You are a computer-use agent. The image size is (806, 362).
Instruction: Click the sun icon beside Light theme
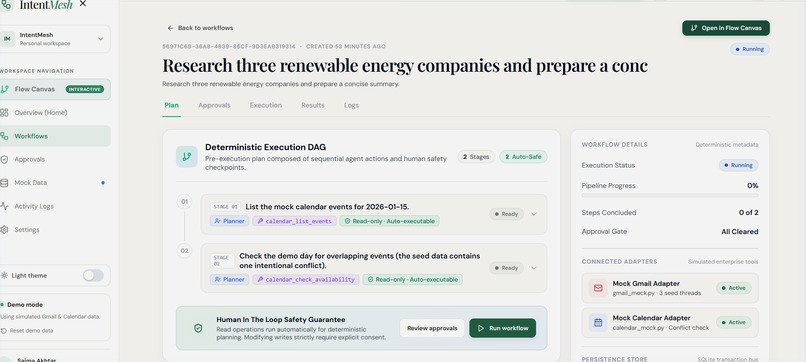(x=4, y=276)
